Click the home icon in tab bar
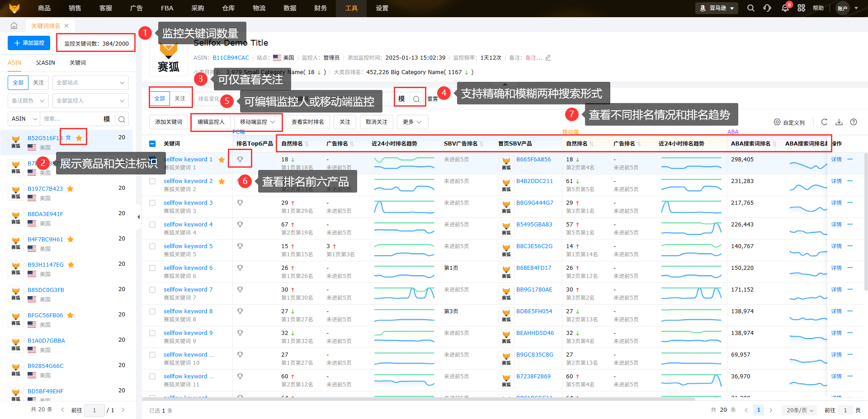The width and height of the screenshot is (868, 419). [14, 26]
